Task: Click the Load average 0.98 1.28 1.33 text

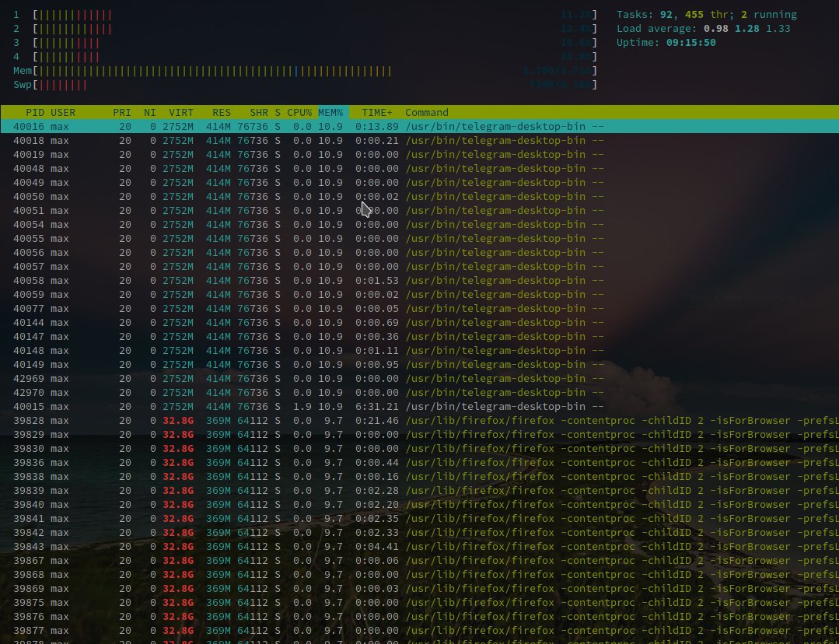Action: [703, 29]
